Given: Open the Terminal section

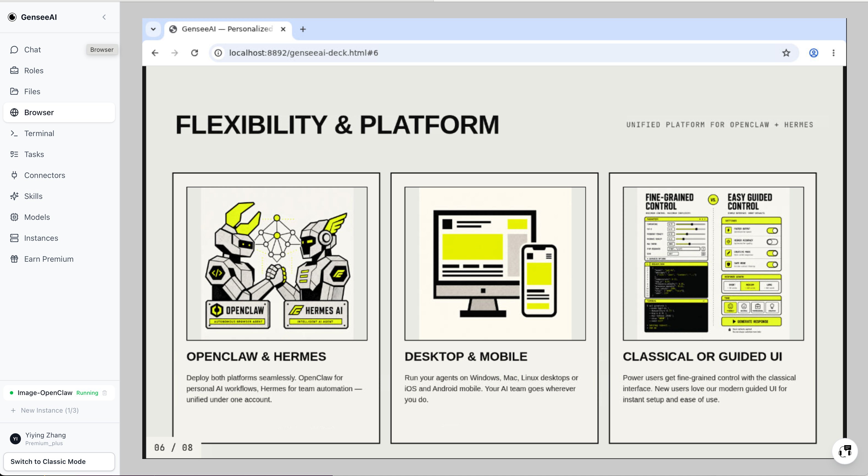Looking at the screenshot, I should tap(59, 133).
